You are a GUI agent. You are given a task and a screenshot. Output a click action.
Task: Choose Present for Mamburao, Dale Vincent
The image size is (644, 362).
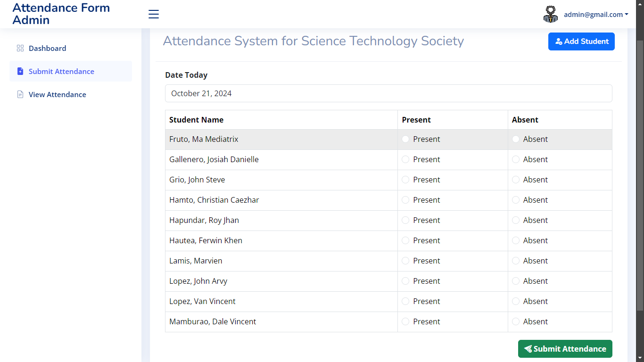click(x=405, y=321)
